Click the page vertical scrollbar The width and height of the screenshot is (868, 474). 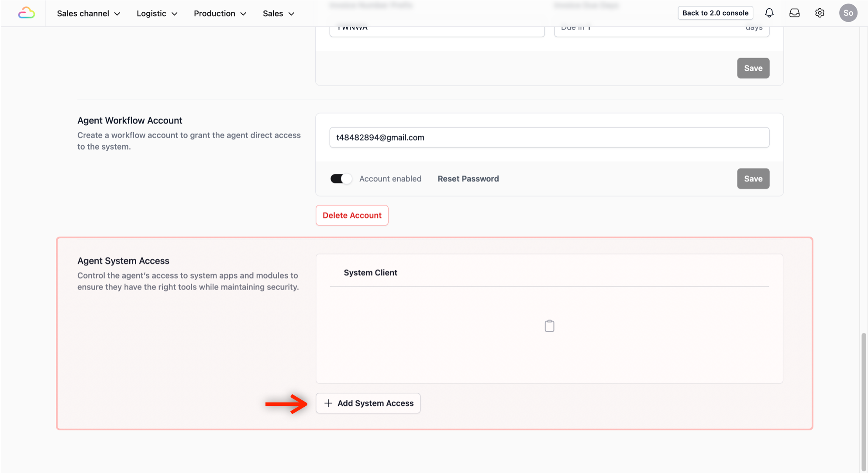[863, 402]
